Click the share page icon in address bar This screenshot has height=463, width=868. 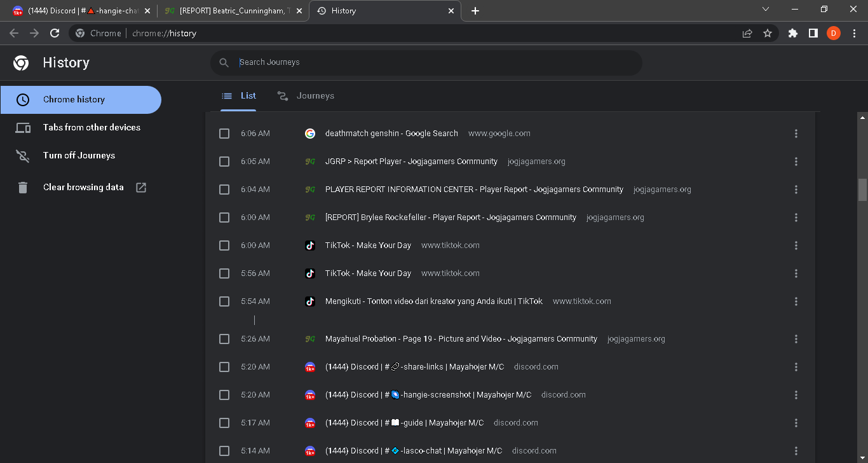[747, 33]
